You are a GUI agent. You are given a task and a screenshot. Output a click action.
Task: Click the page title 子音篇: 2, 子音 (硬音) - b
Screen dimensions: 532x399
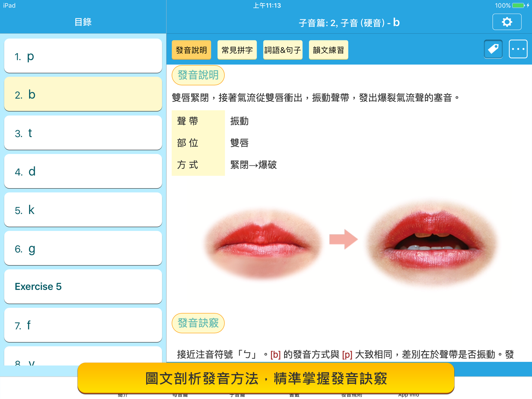click(349, 23)
